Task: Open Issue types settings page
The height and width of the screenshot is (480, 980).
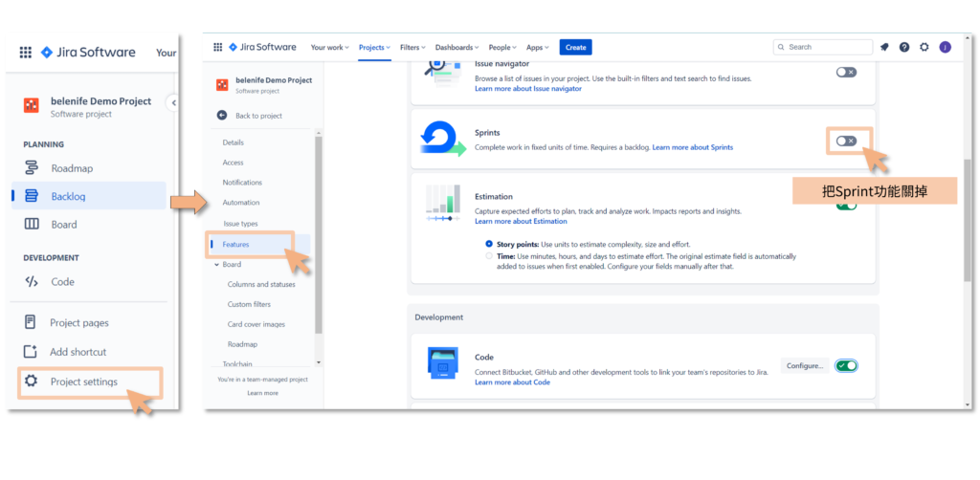Action: pyautogui.click(x=240, y=224)
